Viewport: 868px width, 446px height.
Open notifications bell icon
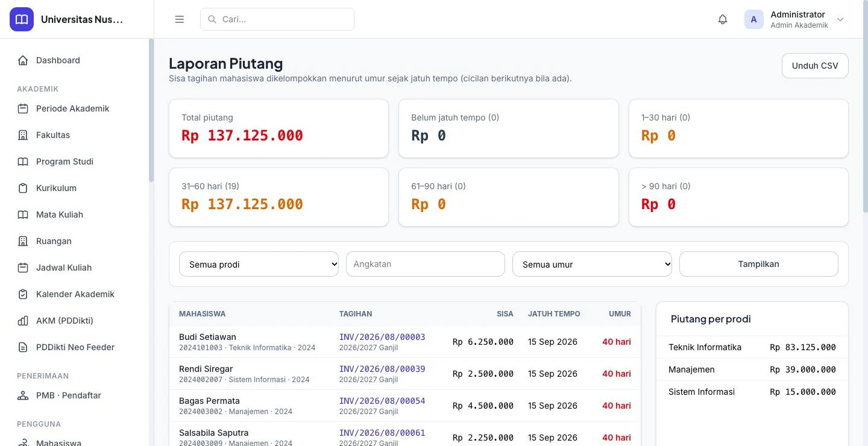[723, 19]
